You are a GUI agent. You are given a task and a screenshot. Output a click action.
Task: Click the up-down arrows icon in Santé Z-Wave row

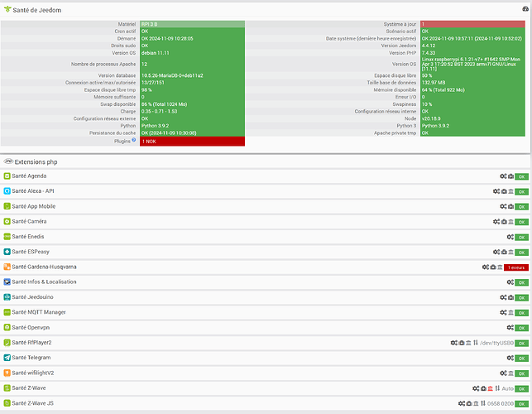point(497,388)
